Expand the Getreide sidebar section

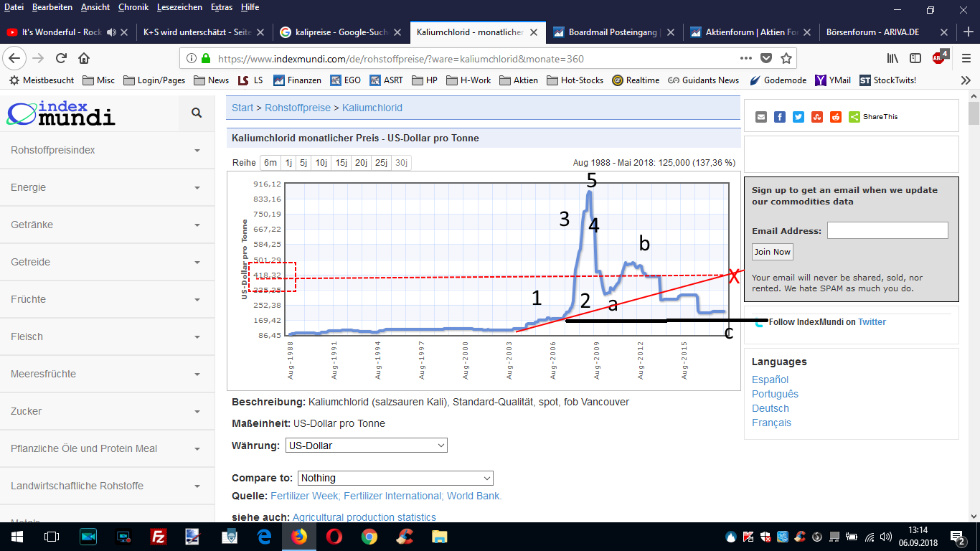pos(107,263)
